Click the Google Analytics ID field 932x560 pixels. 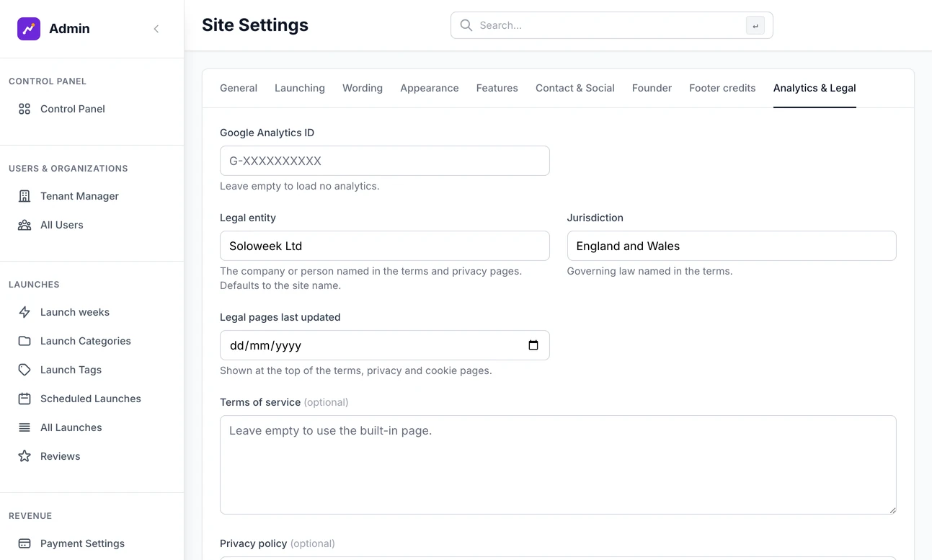coord(385,161)
